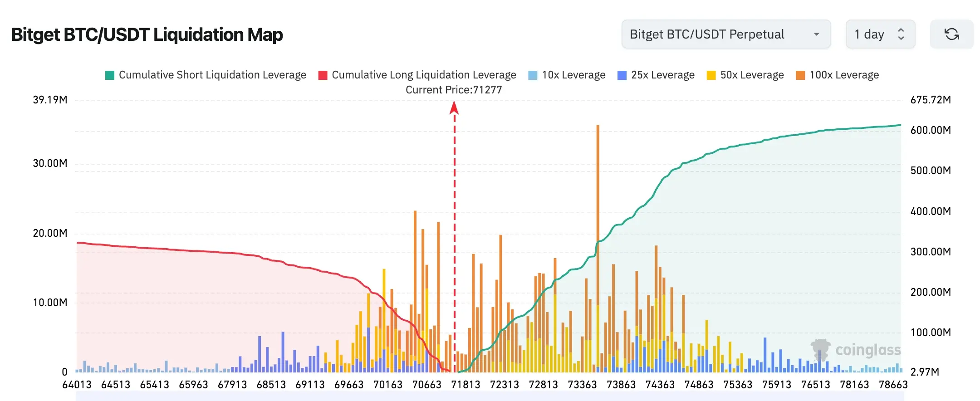Click the red dashed current price marker line
980x401 pixels.
pyautogui.click(x=454, y=236)
